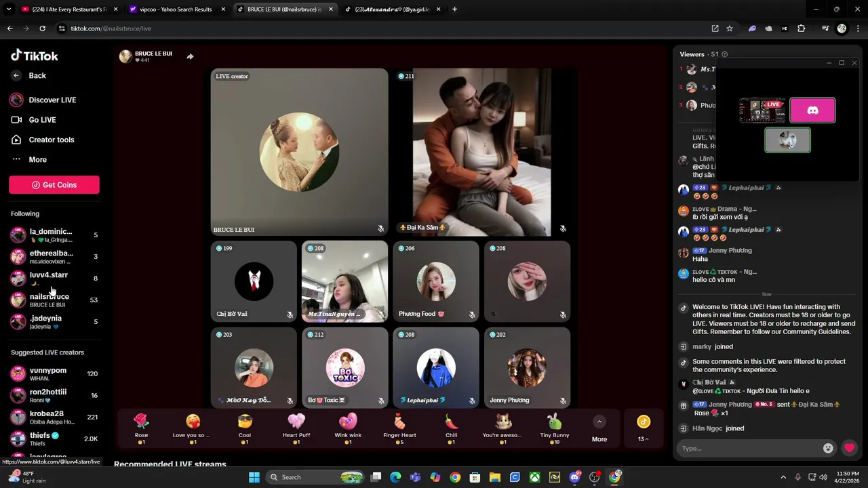Image resolution: width=868 pixels, height=488 pixels.
Task: Toggle mute icon on Lephaiphai tile
Action: pos(472,401)
